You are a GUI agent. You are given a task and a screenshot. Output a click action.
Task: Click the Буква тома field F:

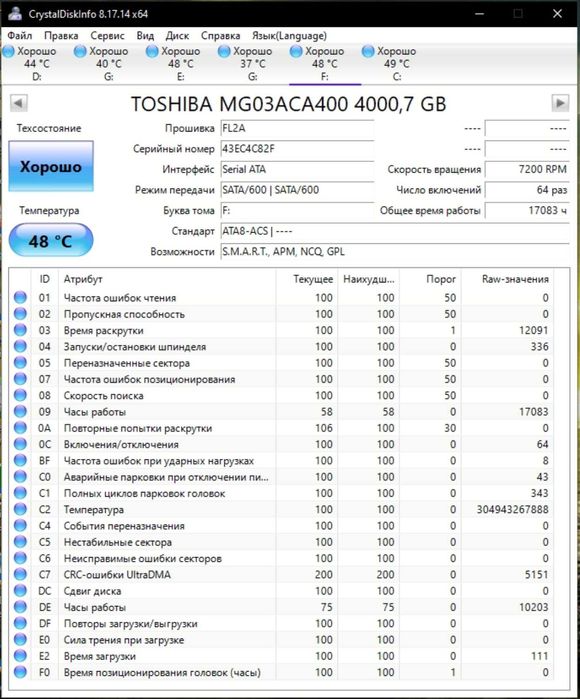[297, 210]
